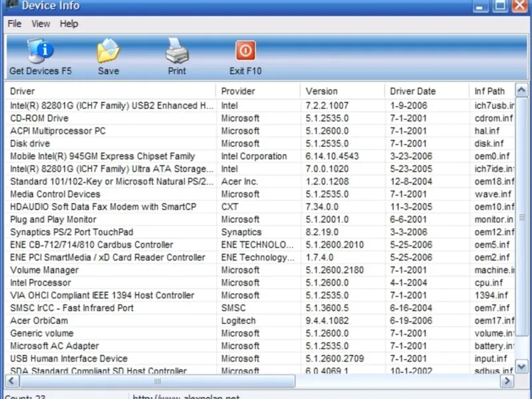Select HDAUDIO Soft Data Fax Modem row
This screenshot has height=399, width=532.
click(260, 207)
